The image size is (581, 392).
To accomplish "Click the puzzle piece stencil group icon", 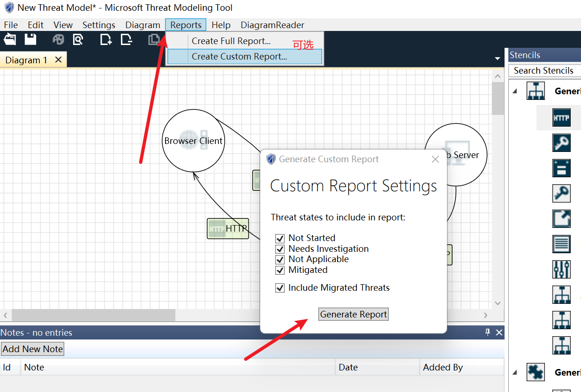I will 536,372.
